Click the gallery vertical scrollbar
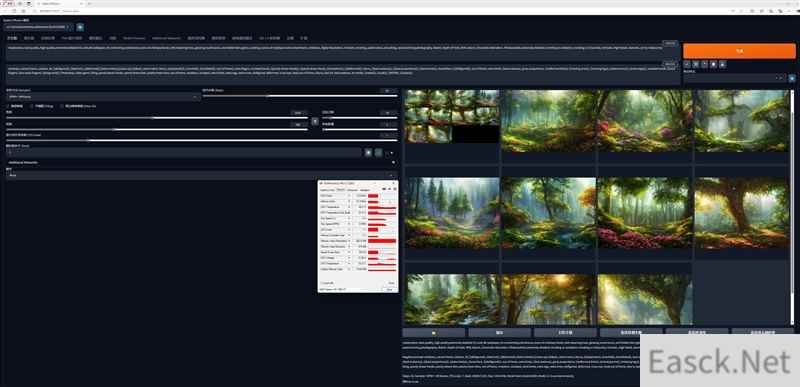 point(792,207)
